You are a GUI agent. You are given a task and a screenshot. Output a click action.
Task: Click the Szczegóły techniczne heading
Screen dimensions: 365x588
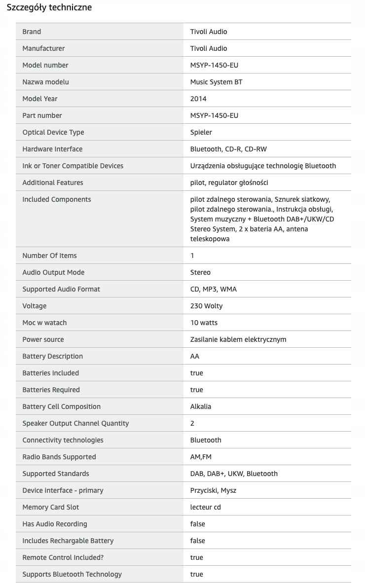tap(49, 7)
